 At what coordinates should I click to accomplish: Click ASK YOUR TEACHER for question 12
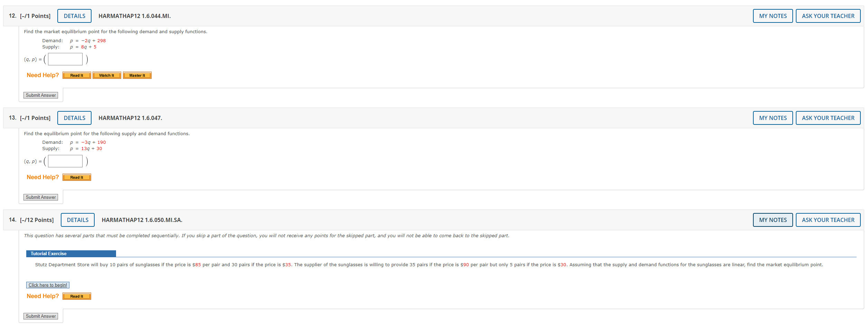click(x=828, y=16)
